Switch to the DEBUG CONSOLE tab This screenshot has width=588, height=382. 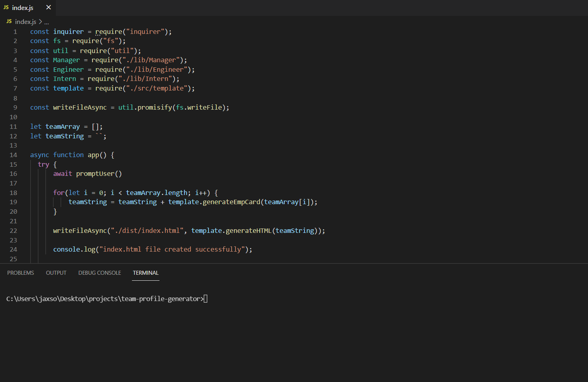tap(99, 273)
